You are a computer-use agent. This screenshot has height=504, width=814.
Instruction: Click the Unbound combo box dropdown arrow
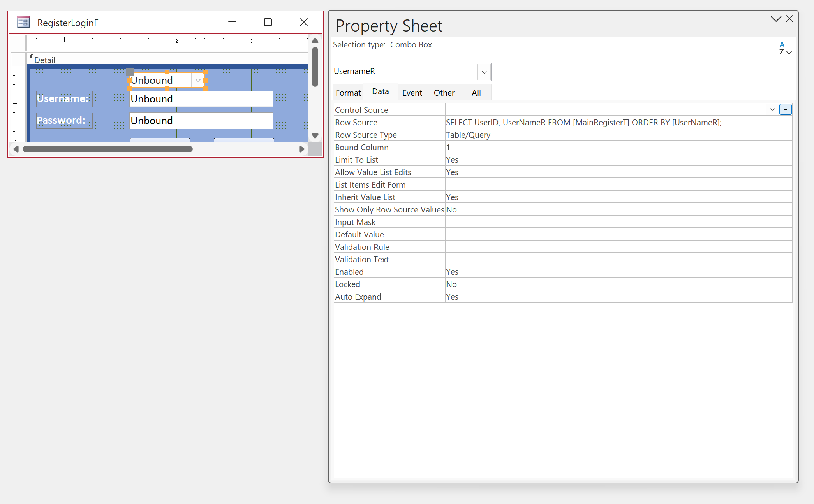click(198, 81)
